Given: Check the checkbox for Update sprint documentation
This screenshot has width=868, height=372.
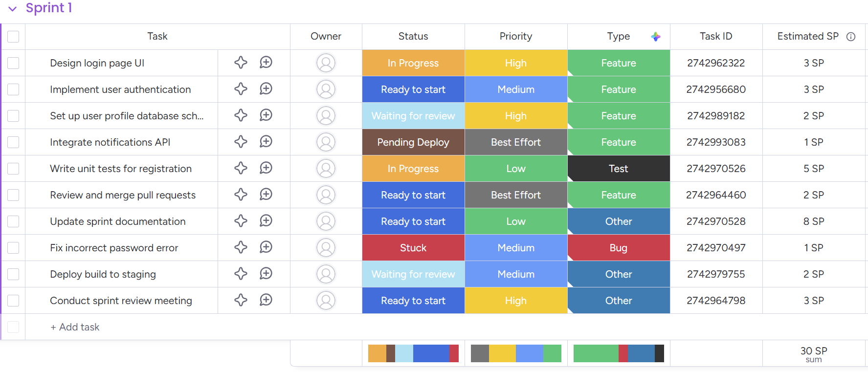Looking at the screenshot, I should click(x=13, y=221).
